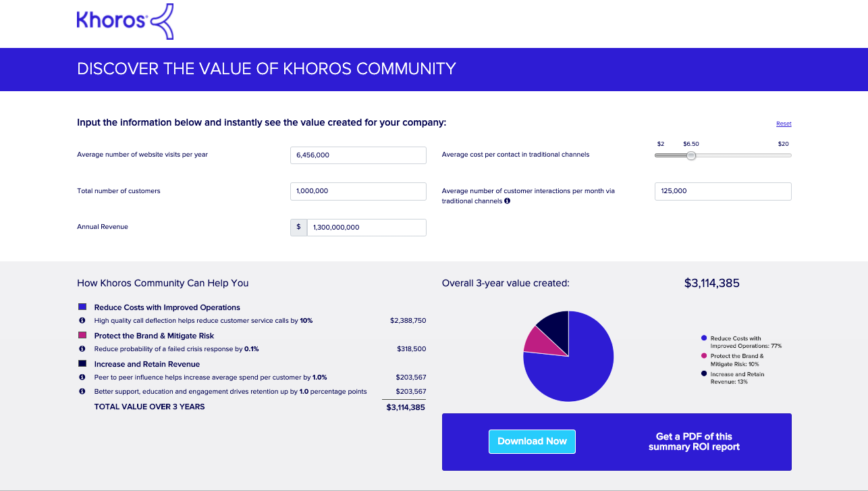Click customer interactions per month input field
Image resolution: width=868 pixels, height=491 pixels.
coord(723,191)
